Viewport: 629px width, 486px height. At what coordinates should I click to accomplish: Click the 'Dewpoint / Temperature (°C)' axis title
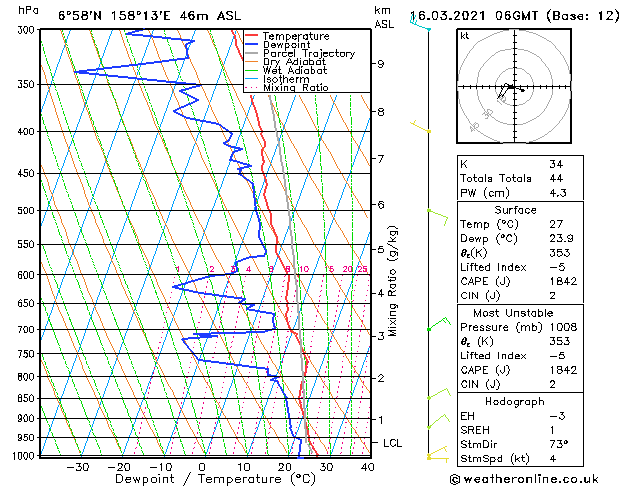pyautogui.click(x=215, y=479)
